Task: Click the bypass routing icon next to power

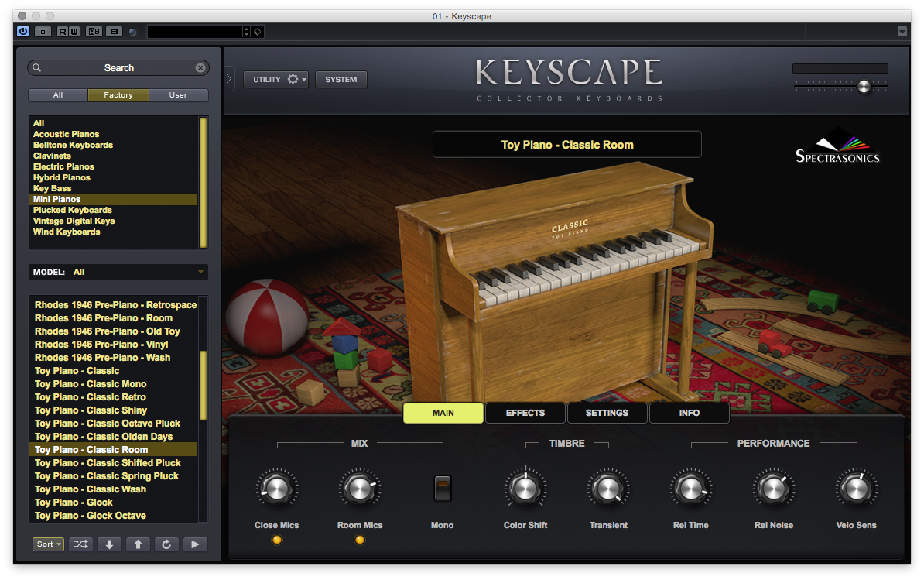Action: [x=43, y=31]
